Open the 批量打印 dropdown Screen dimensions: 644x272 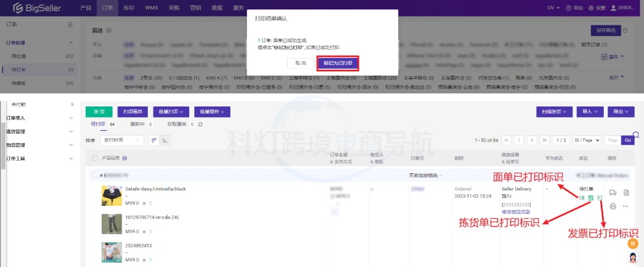point(171,112)
